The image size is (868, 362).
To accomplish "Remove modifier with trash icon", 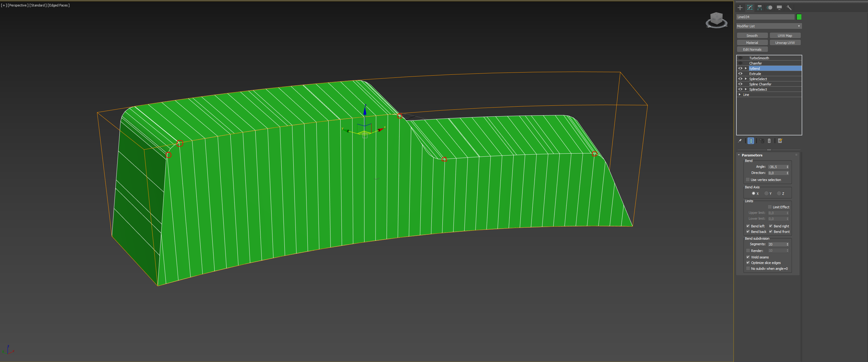I will pos(769,141).
